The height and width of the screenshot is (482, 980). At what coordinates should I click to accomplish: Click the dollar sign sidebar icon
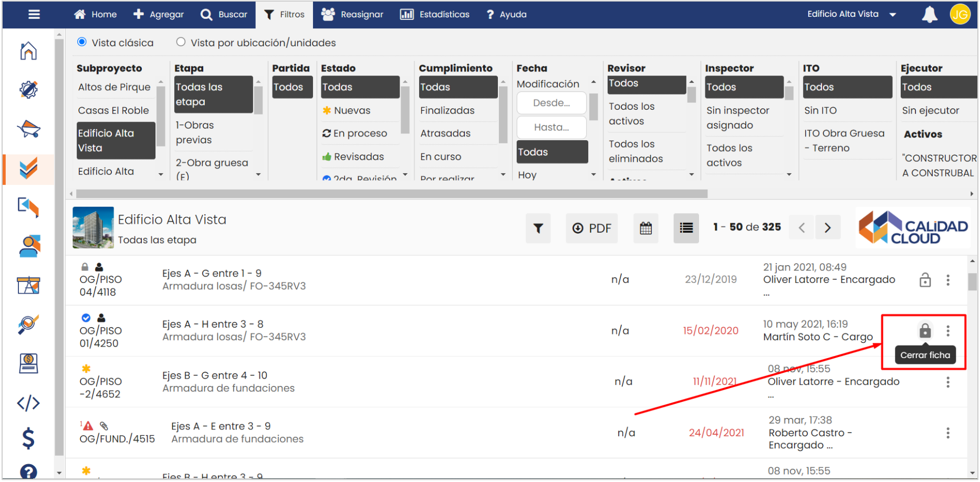pyautogui.click(x=28, y=438)
